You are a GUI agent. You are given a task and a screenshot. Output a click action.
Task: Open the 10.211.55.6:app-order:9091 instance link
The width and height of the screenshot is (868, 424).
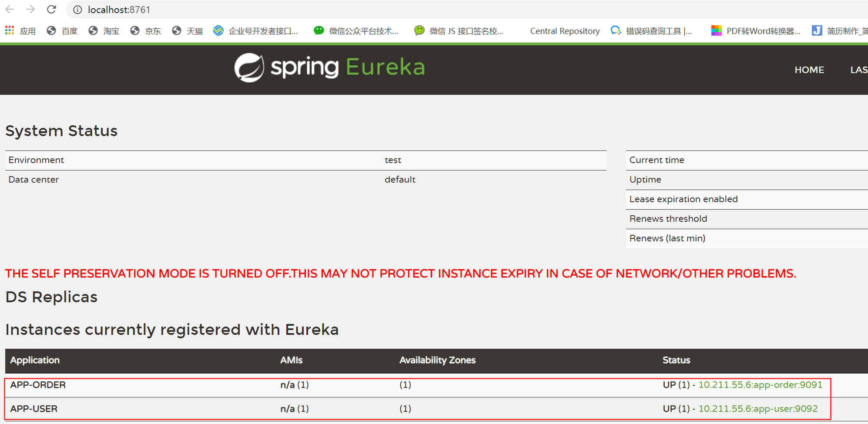760,385
